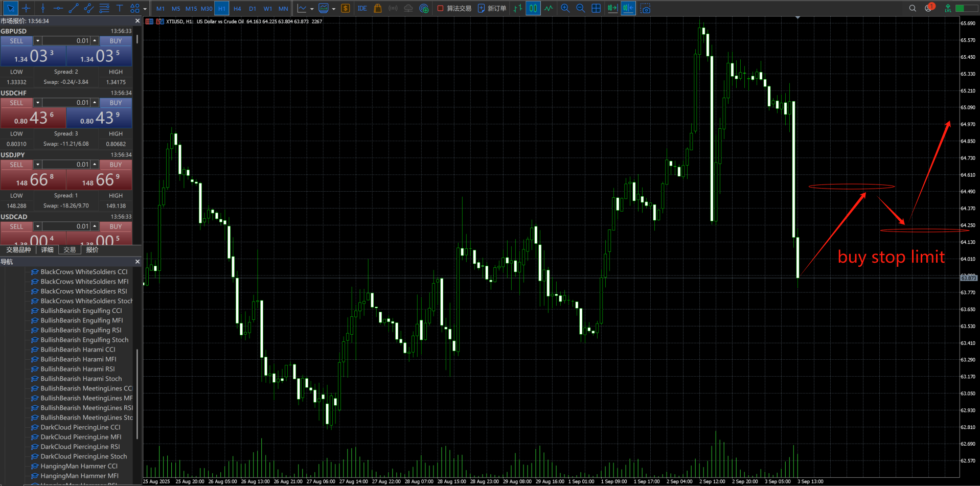The height and width of the screenshot is (486, 980).
Task: Switch to line chart display
Action: click(549, 8)
